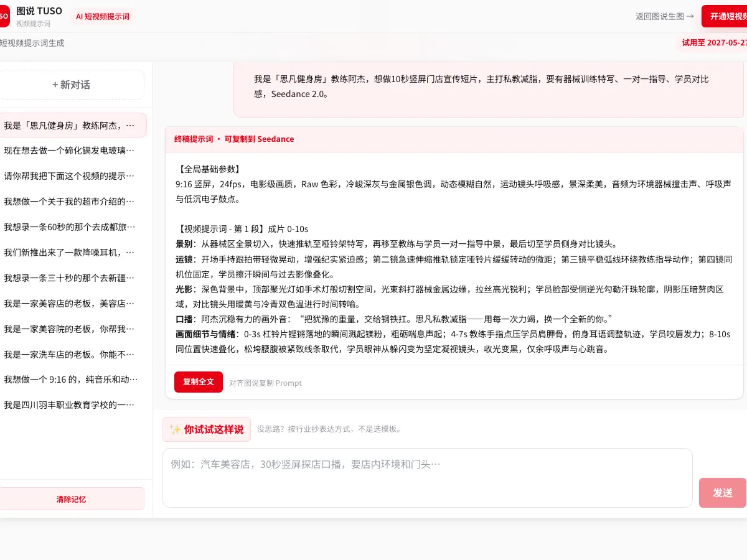Click the red TUSO logo icon

[4, 17]
